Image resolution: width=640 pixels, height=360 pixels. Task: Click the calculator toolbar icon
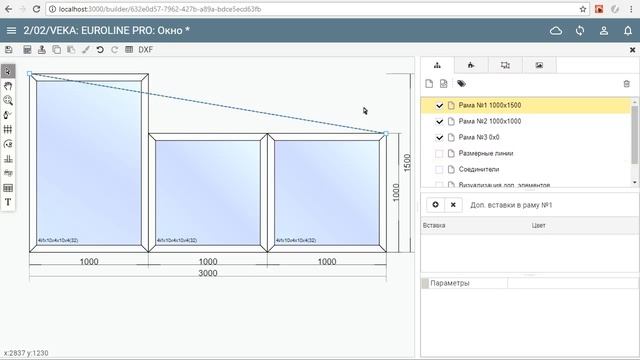[27, 50]
